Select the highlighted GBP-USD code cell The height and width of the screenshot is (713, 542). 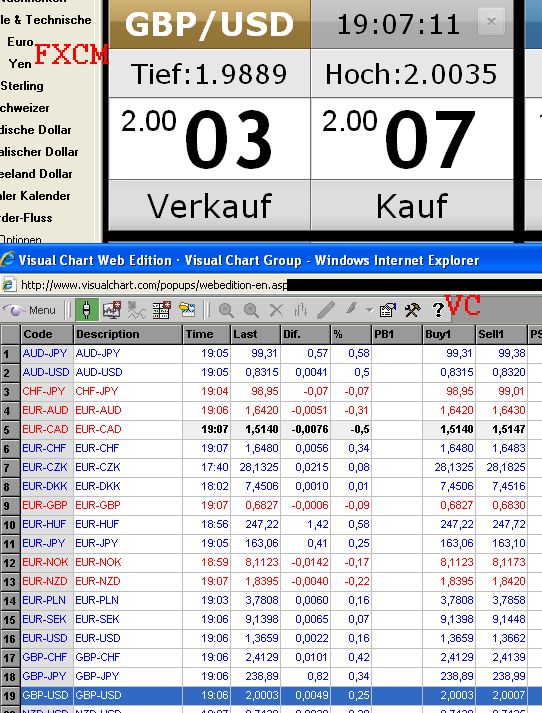coord(46,696)
